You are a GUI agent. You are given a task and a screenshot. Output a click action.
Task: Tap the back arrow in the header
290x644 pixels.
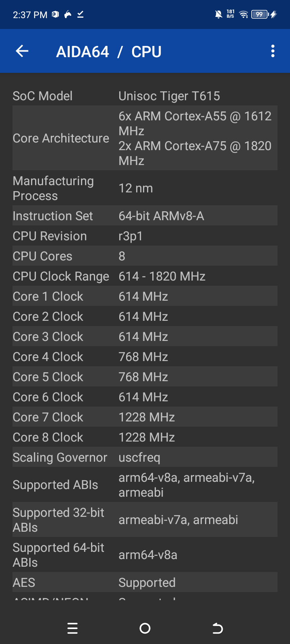click(x=22, y=51)
